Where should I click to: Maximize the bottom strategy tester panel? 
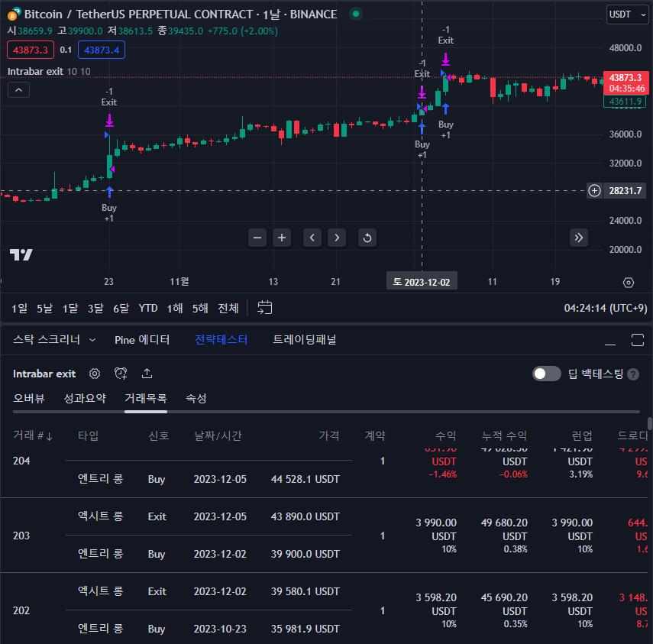point(638,340)
